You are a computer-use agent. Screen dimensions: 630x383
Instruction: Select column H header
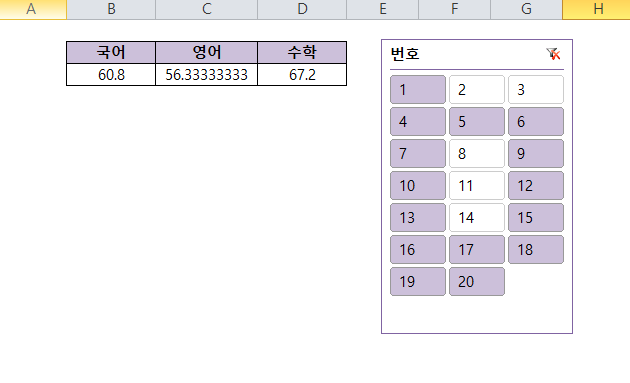[597, 9]
